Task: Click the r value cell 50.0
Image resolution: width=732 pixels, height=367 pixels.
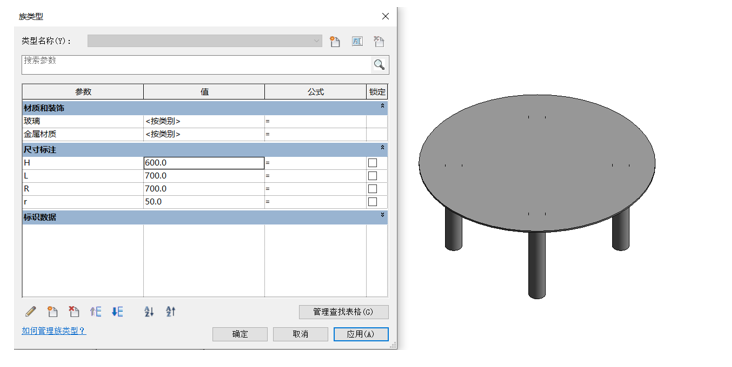Action: pyautogui.click(x=204, y=202)
